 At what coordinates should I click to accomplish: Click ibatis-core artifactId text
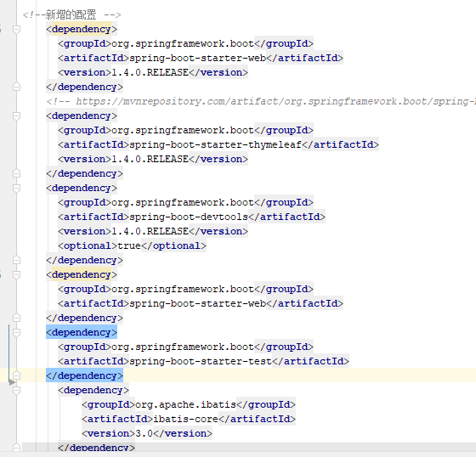186,419
